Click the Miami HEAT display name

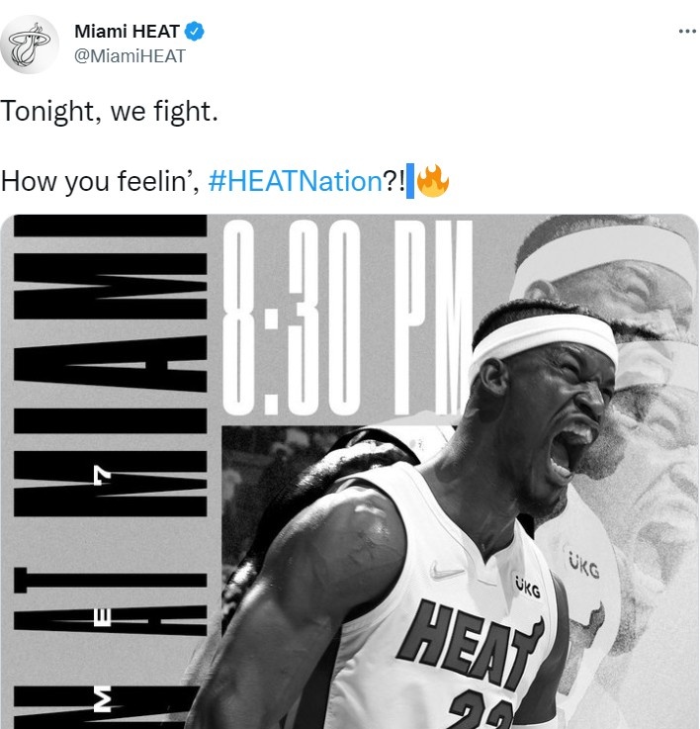click(x=127, y=32)
